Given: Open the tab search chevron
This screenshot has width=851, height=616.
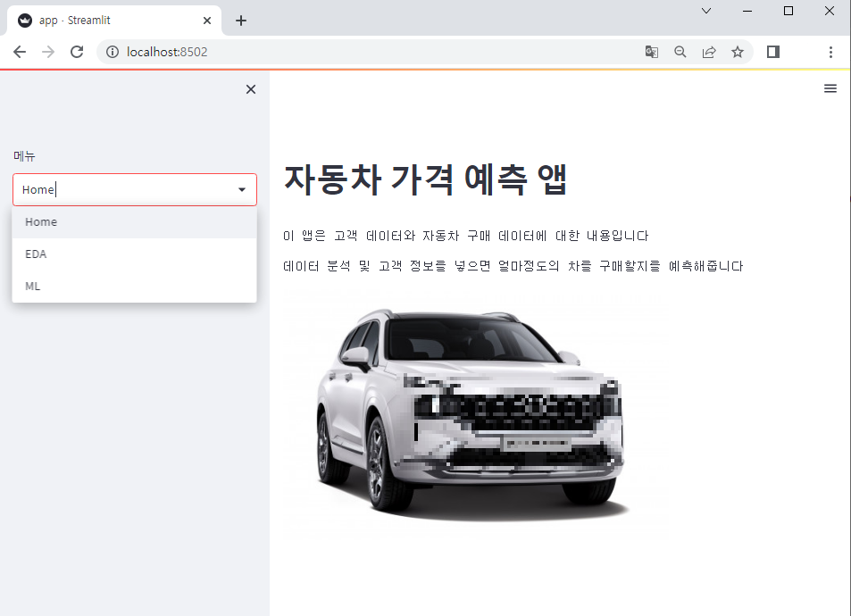Looking at the screenshot, I should point(706,11).
